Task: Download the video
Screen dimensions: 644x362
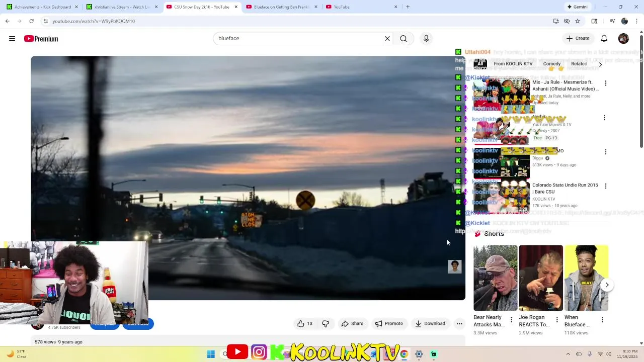Action: [x=430, y=324]
